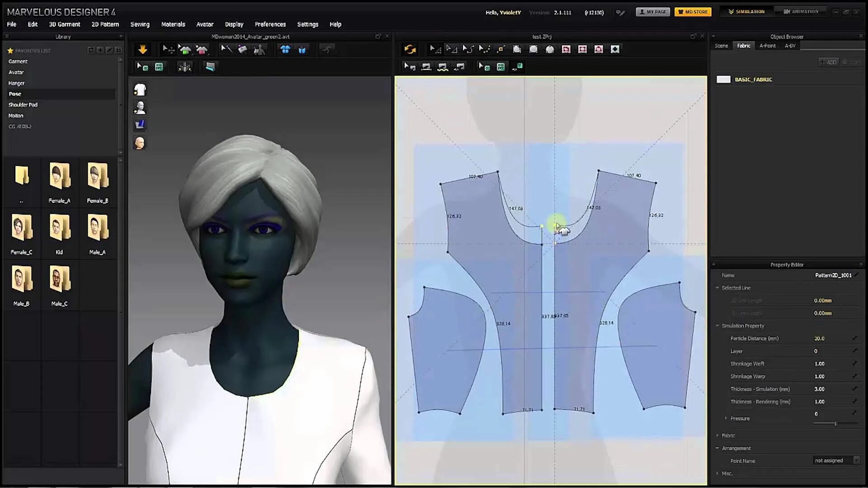The width and height of the screenshot is (868, 488).
Task: Collapse the Simulation Property section
Action: pos(717,326)
